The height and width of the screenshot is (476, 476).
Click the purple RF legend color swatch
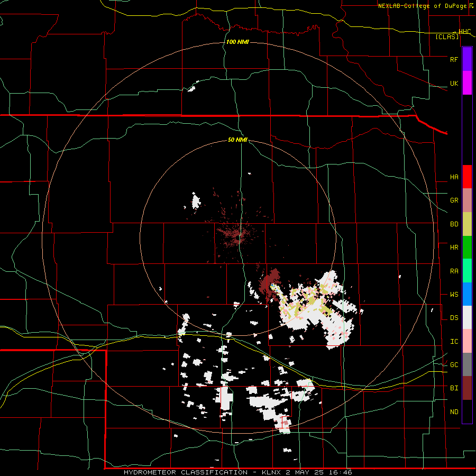click(467, 59)
